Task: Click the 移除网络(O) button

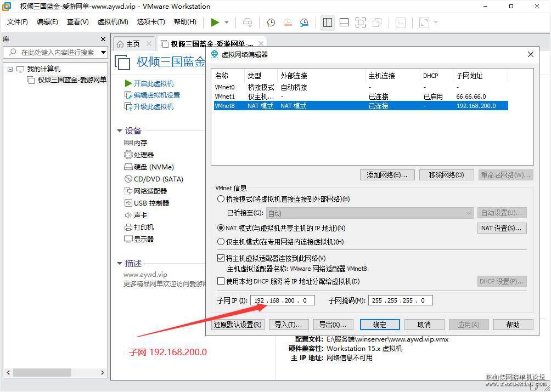Action: pos(446,175)
